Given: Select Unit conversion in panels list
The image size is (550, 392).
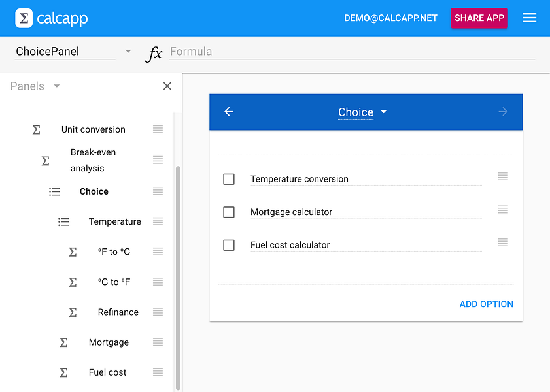Looking at the screenshot, I should click(x=94, y=129).
